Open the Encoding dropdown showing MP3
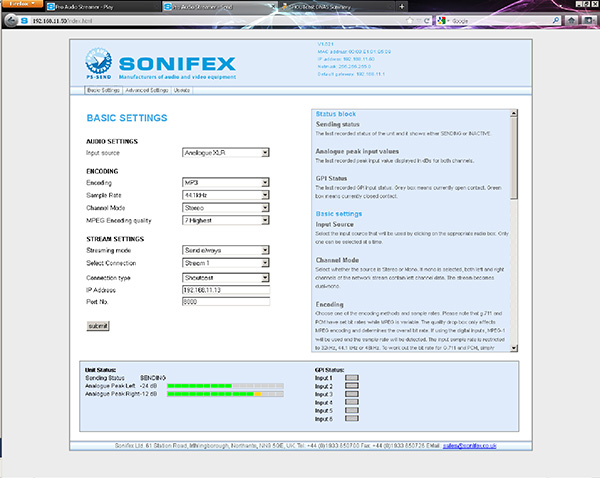The height and width of the screenshot is (478, 600). point(226,183)
